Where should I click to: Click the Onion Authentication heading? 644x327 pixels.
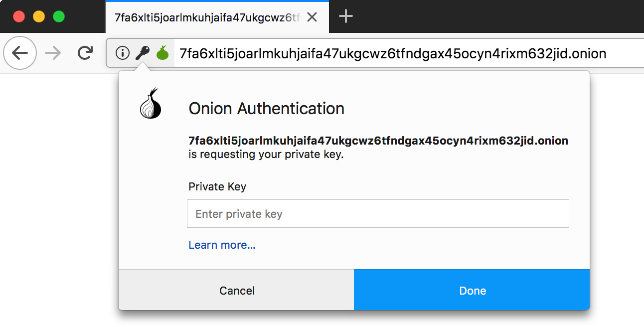point(267,108)
